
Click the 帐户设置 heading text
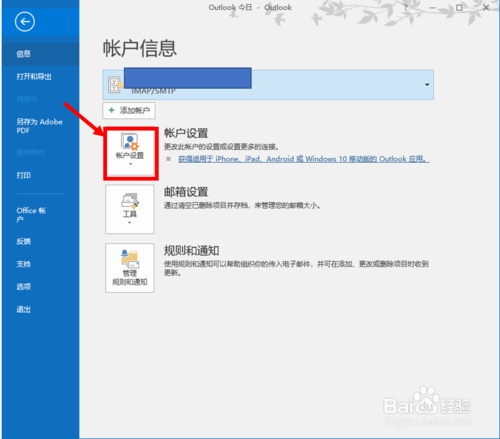[x=186, y=133]
